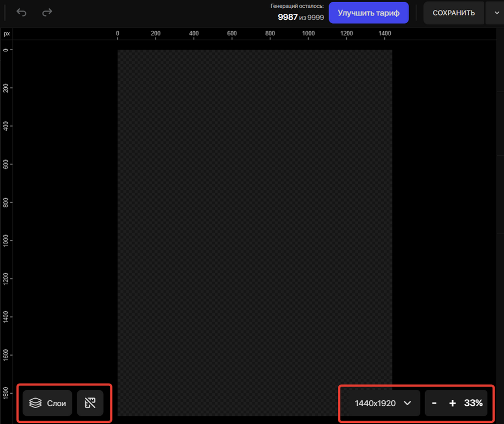Click the 33% zoom value
504x424 pixels.
click(473, 403)
